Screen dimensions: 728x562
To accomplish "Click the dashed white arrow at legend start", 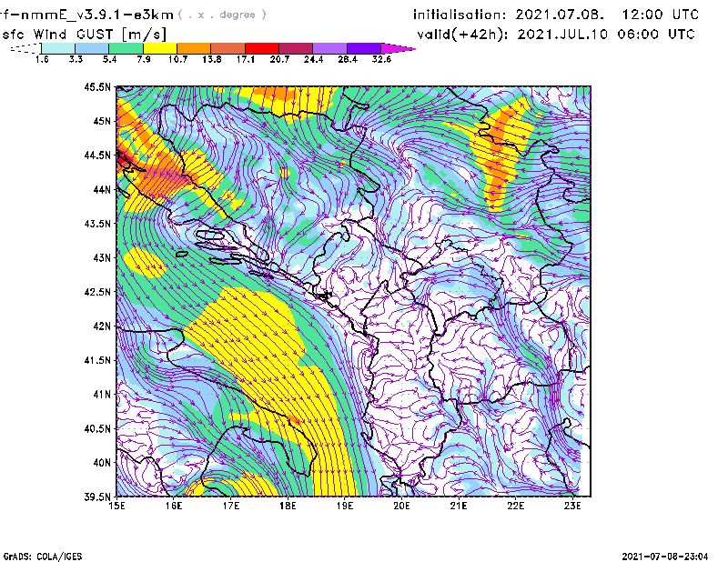I will coord(25,48).
